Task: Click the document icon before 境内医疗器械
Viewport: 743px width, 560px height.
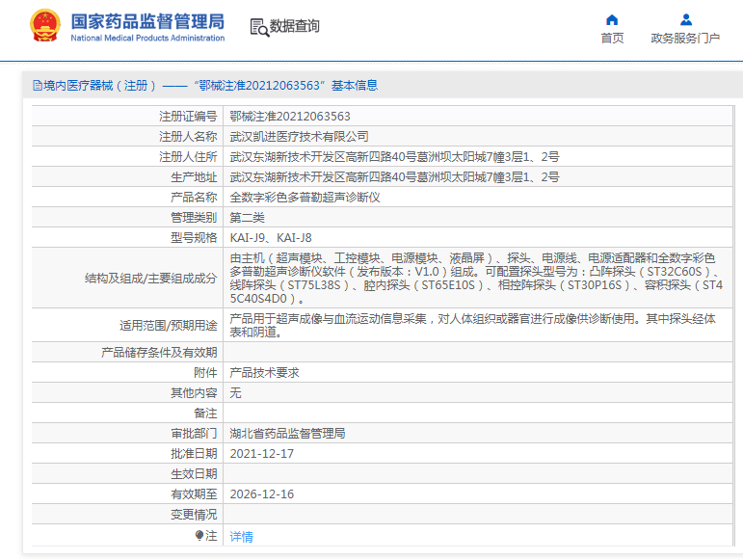Action: pyautogui.click(x=37, y=86)
